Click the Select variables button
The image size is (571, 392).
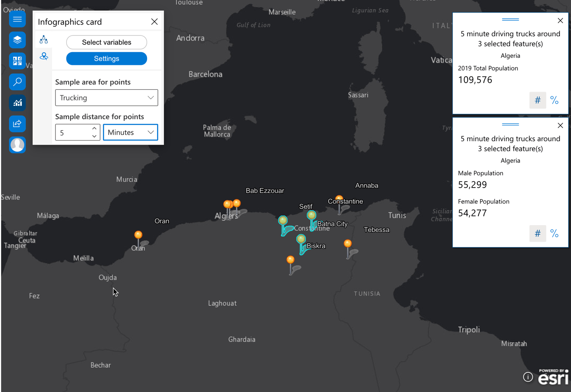(x=106, y=42)
